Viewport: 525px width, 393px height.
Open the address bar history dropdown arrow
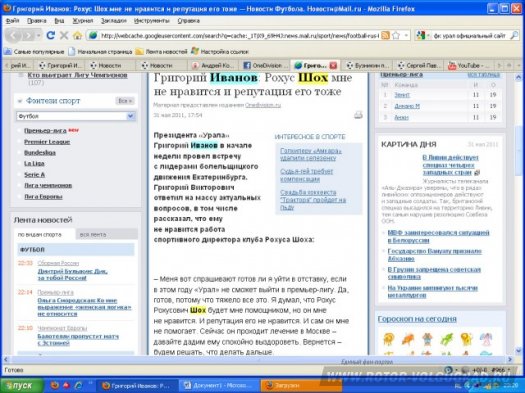406,35
